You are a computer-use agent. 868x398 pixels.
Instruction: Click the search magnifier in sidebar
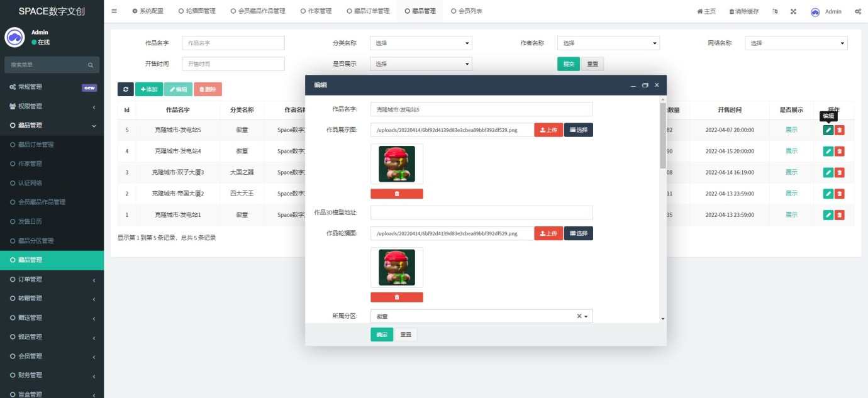(x=91, y=65)
